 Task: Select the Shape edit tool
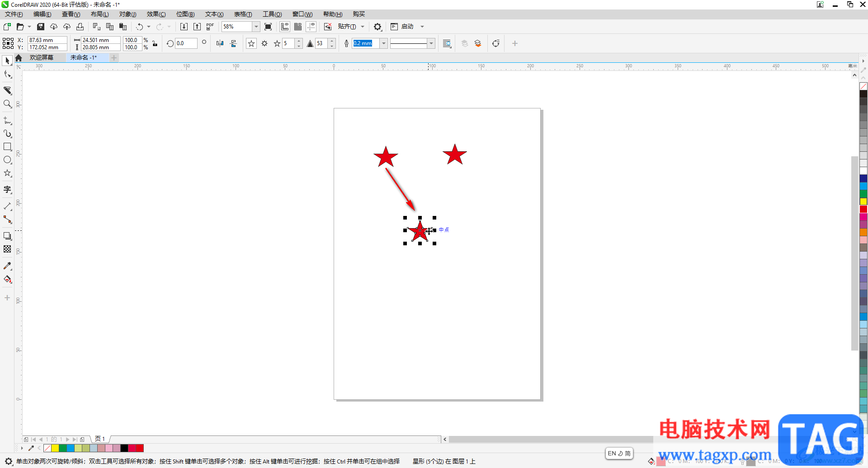coord(7,75)
